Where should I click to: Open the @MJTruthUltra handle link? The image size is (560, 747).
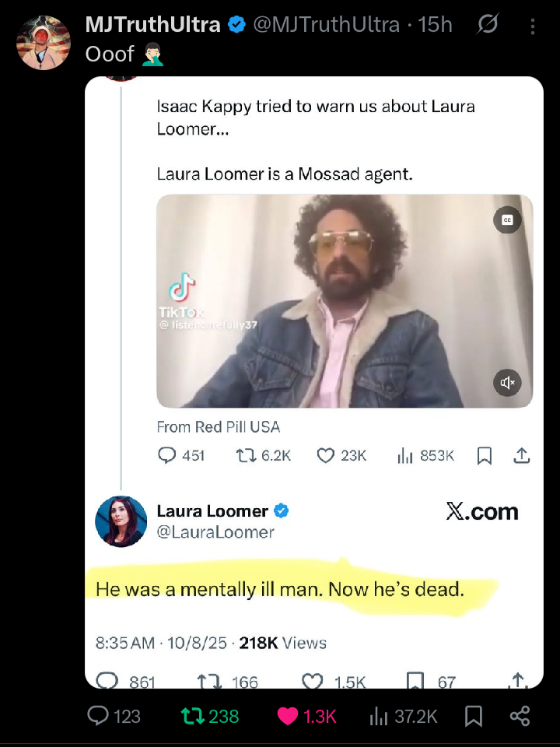327,25
